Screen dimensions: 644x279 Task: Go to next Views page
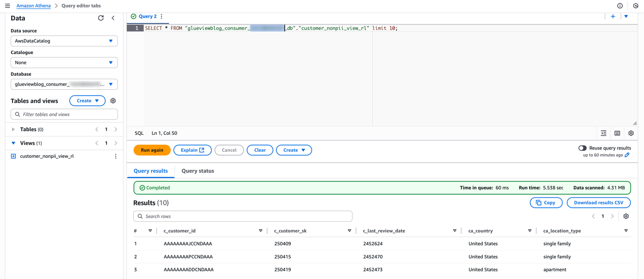[116, 143]
